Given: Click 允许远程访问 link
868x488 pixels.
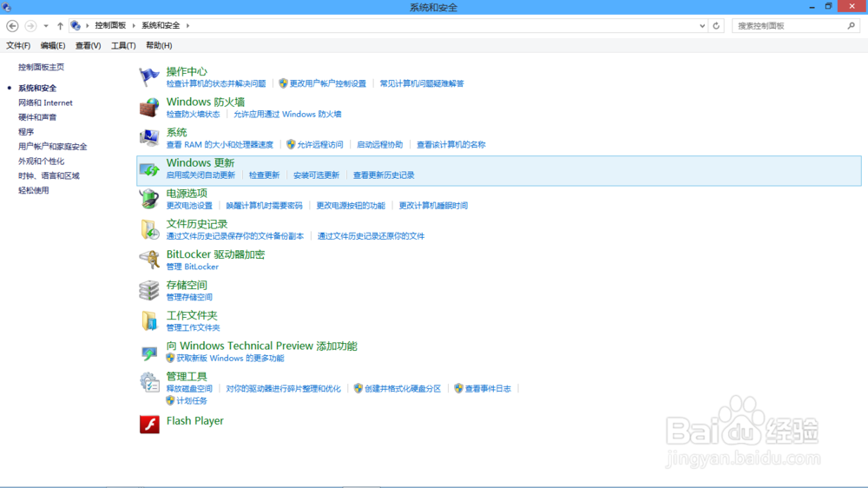Looking at the screenshot, I should [320, 144].
